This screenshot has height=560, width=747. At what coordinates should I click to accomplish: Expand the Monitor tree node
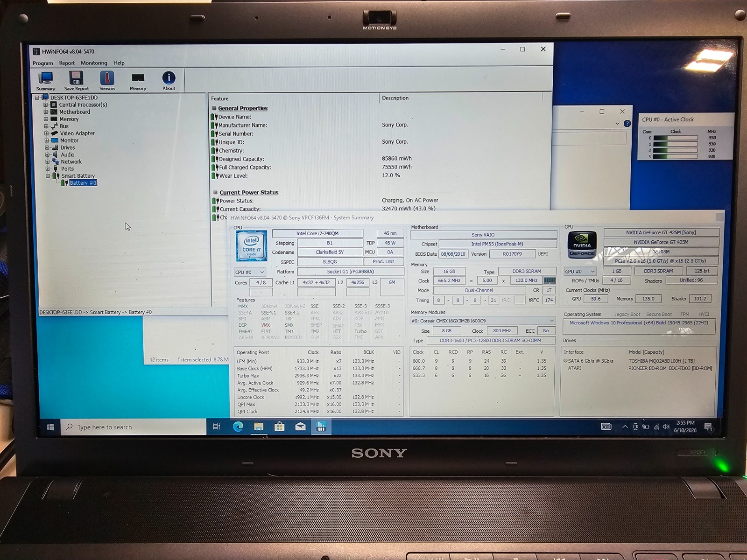pyautogui.click(x=46, y=140)
